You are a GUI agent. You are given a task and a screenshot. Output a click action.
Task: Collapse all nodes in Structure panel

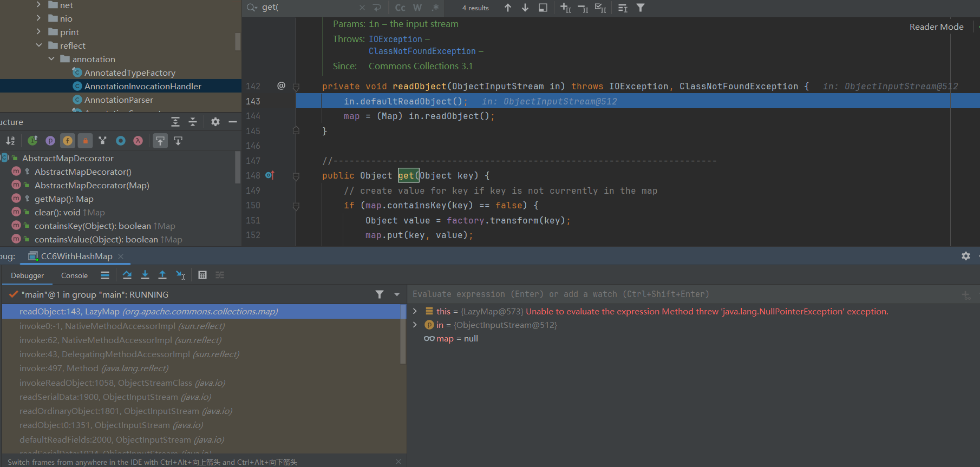coord(193,122)
